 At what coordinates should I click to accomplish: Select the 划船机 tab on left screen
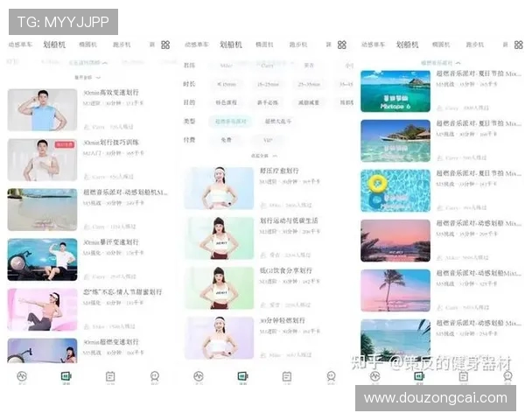(x=54, y=45)
